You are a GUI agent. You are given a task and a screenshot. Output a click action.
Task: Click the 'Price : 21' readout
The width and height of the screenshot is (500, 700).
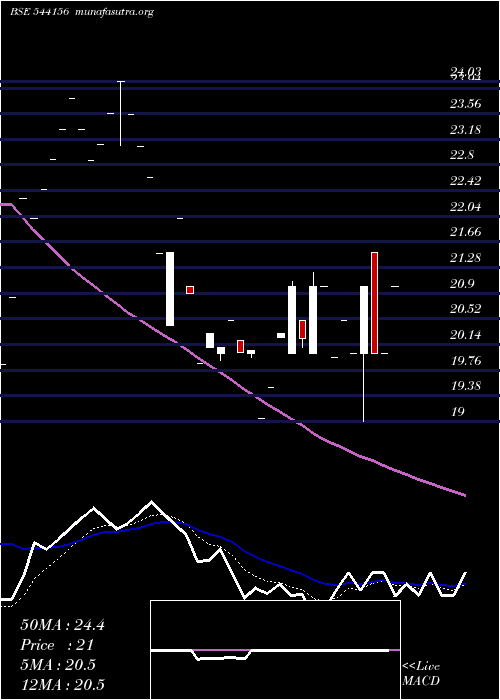coord(57,645)
